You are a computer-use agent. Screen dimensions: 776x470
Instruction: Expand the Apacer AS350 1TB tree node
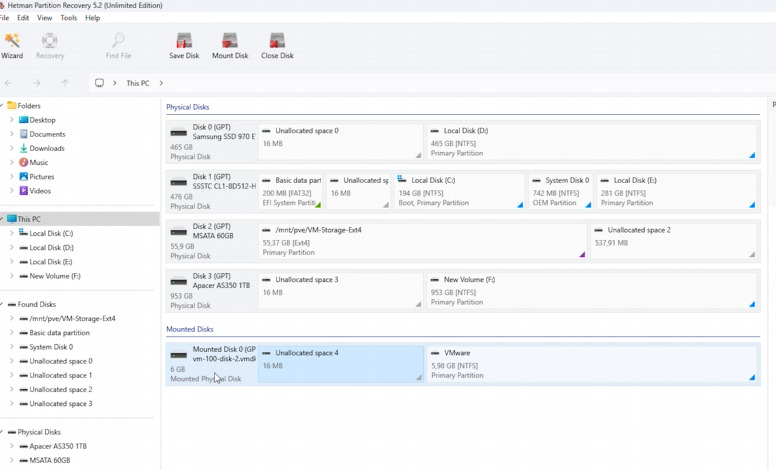tap(11, 446)
